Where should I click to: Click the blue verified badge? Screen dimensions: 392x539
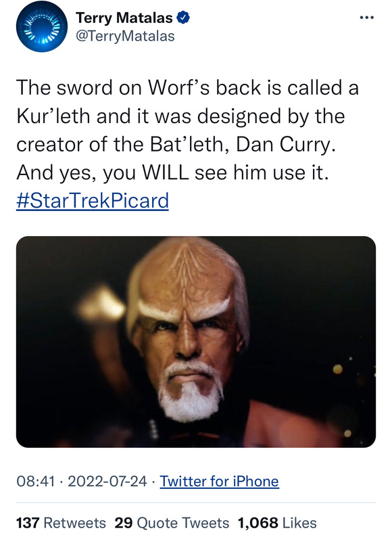(x=183, y=18)
